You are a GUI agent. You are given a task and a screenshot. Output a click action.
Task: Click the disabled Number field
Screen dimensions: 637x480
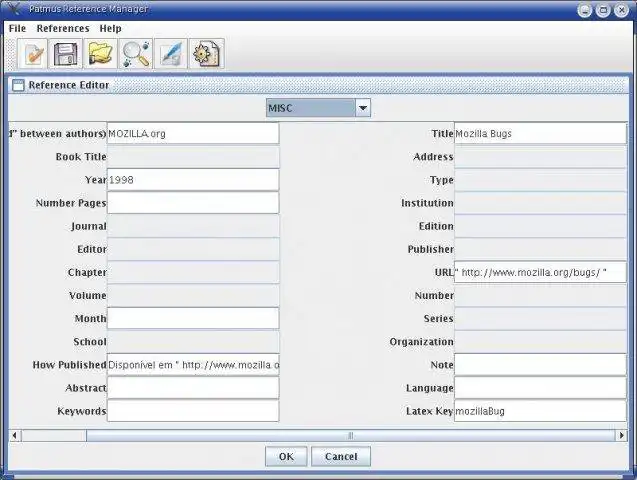pos(540,295)
